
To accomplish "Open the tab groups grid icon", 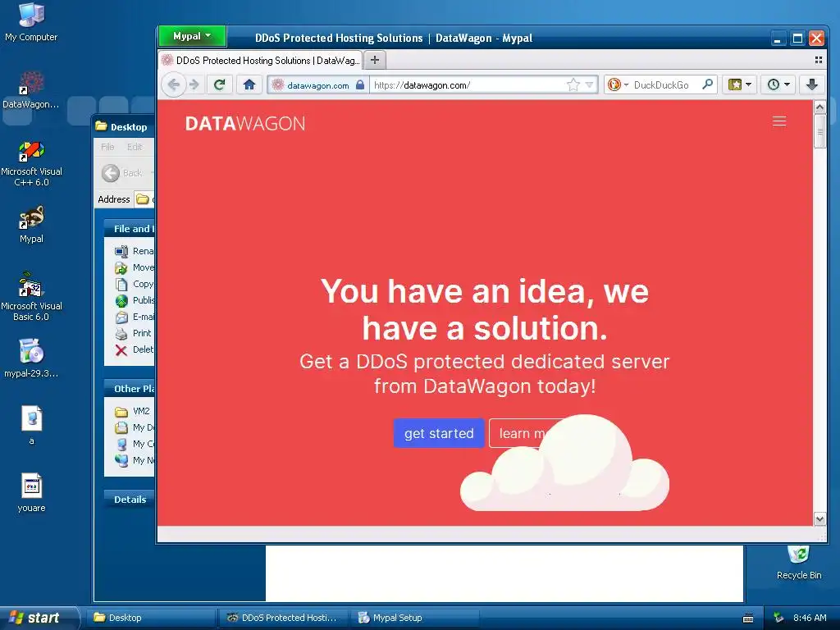I will [818, 60].
